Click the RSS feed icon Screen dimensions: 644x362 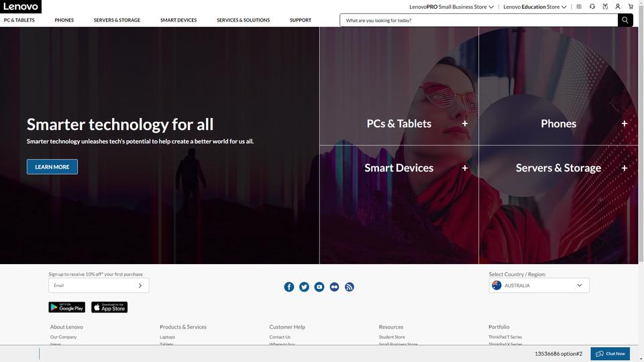350,287
